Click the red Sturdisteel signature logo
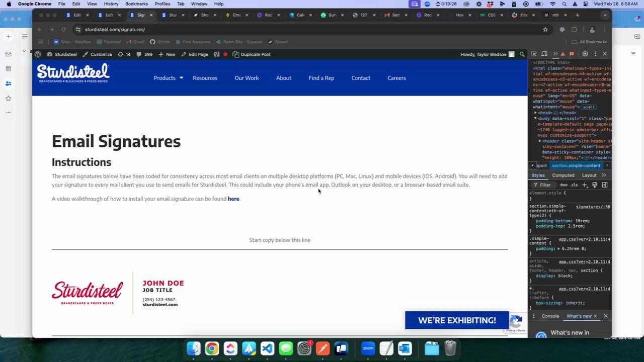644x362 pixels. tap(88, 293)
